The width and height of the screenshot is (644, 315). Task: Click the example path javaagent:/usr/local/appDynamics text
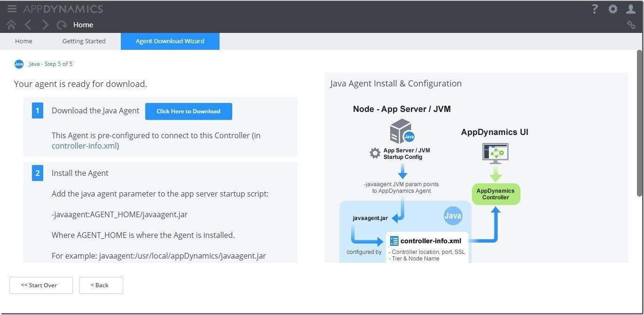[x=159, y=256]
